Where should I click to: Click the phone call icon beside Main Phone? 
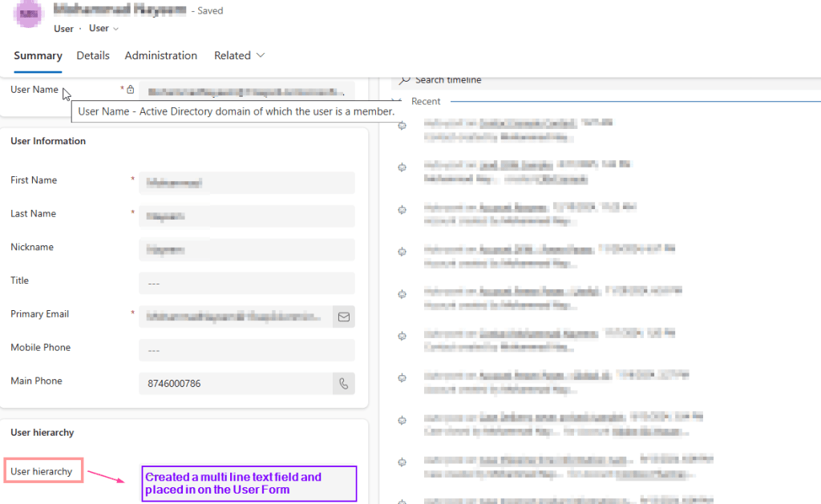344,384
